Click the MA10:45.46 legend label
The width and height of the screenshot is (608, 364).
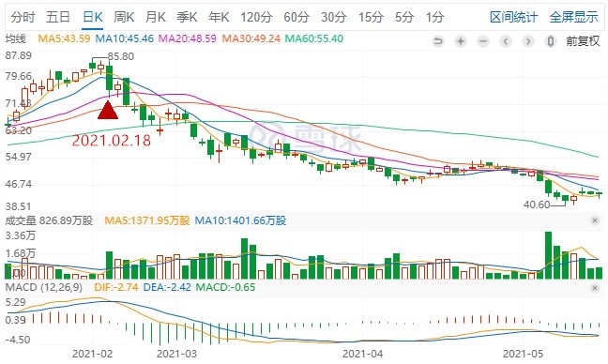click(125, 38)
